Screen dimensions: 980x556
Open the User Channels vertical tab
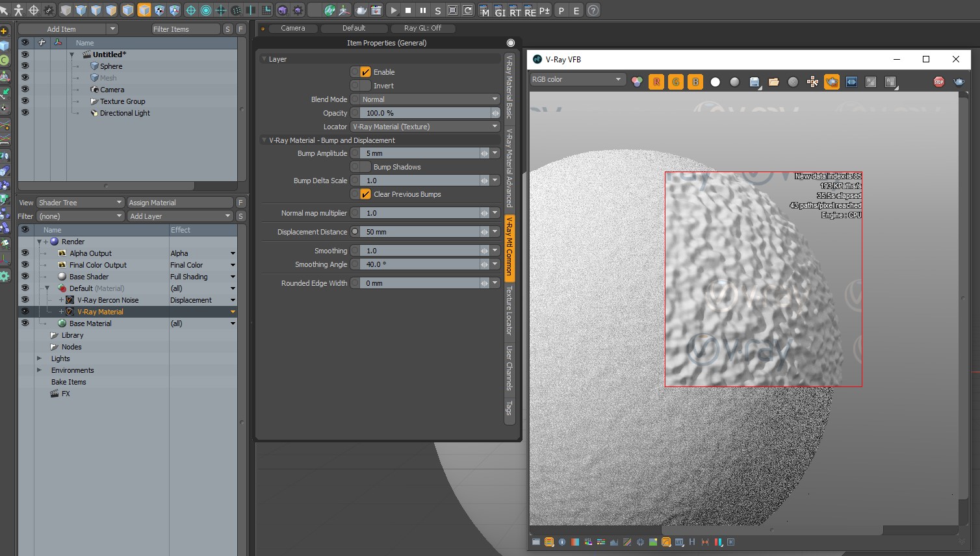(509, 368)
